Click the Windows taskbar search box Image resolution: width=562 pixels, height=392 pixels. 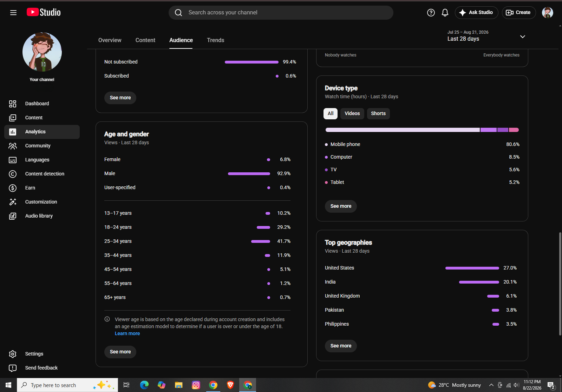point(67,385)
